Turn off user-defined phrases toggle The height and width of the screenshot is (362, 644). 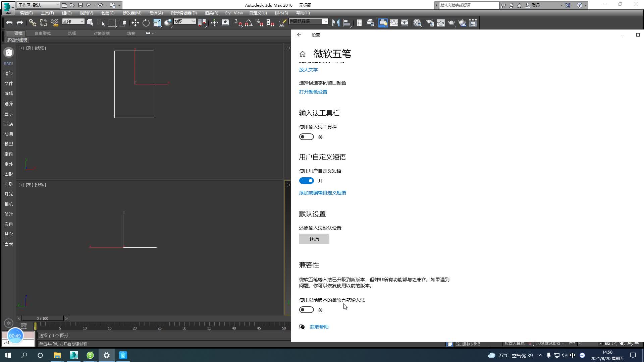point(306,181)
